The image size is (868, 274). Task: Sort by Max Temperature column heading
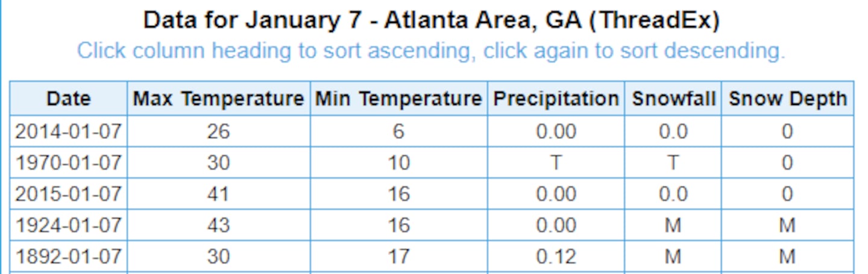pos(218,98)
